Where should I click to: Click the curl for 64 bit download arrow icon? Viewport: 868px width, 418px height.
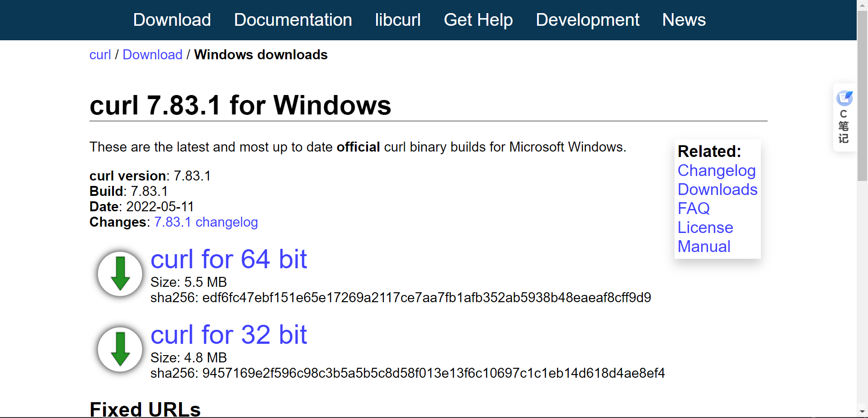(x=119, y=273)
